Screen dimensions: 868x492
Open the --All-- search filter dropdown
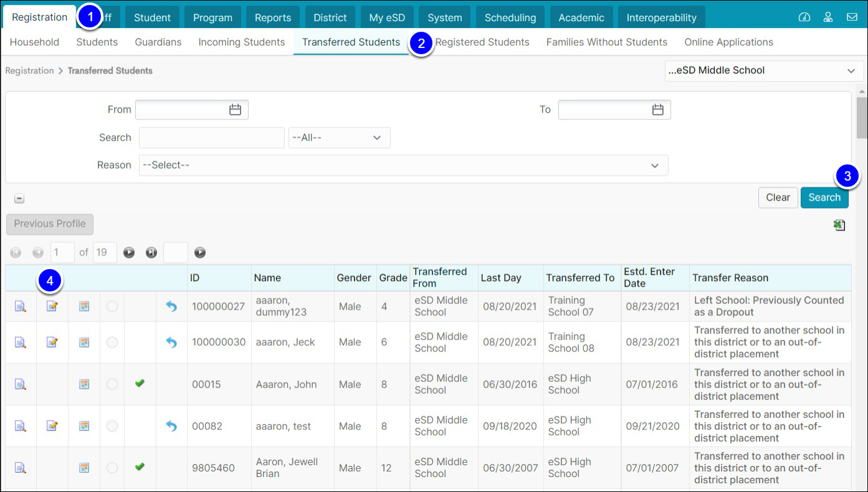(x=339, y=138)
